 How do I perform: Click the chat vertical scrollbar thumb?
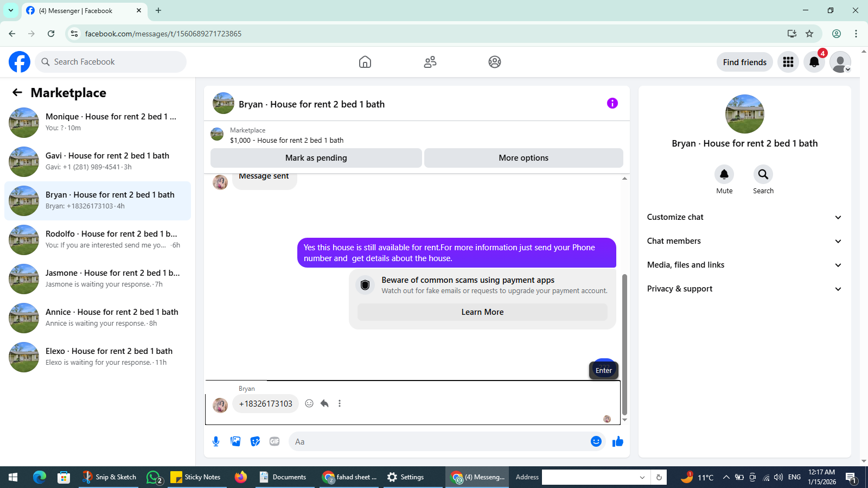624,344
